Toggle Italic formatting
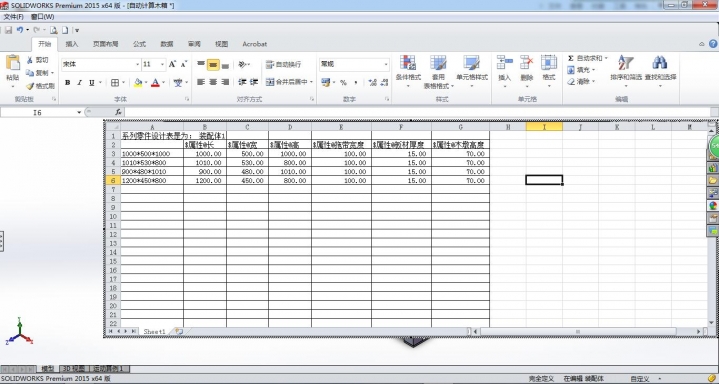Screen dimensions: 719x384 (79, 83)
